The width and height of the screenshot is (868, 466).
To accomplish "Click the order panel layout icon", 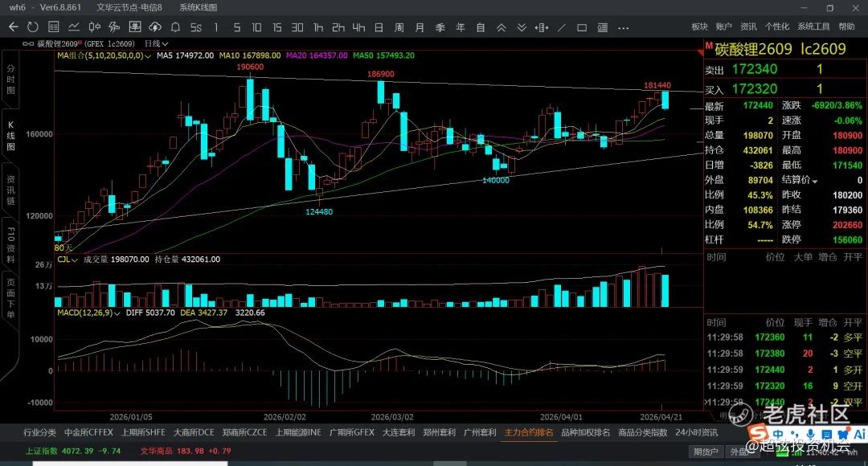I will point(602,27).
